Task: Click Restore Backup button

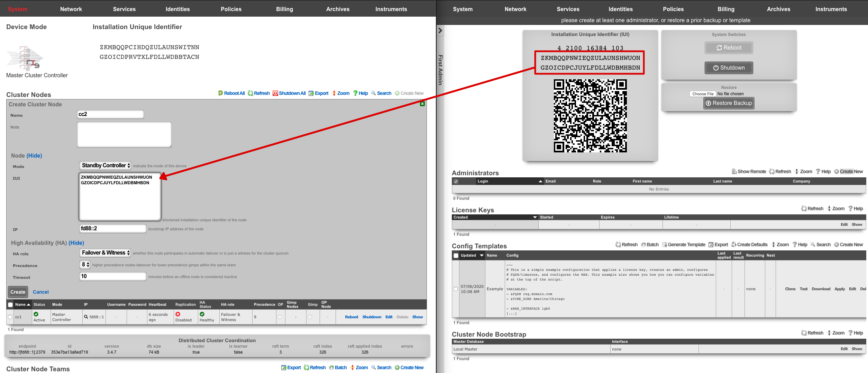Action: (729, 103)
